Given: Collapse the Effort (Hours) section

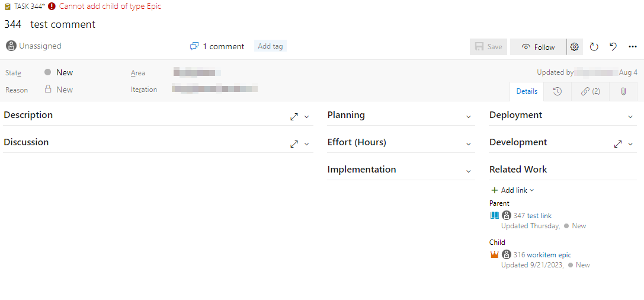Looking at the screenshot, I should (469, 144).
